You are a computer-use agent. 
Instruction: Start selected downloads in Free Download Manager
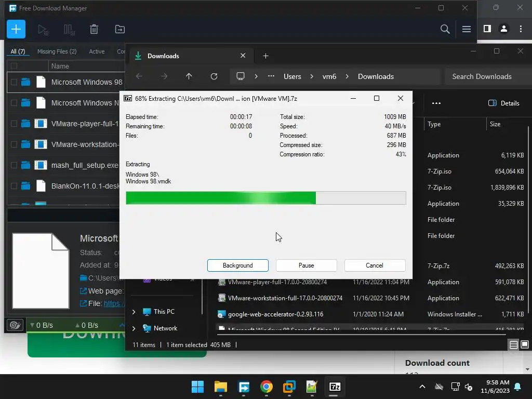[x=43, y=30]
